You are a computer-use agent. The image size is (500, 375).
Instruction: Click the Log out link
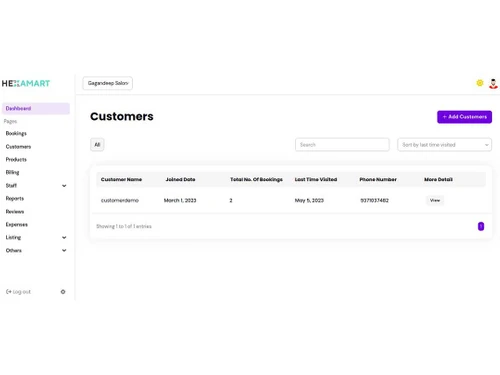(x=18, y=292)
